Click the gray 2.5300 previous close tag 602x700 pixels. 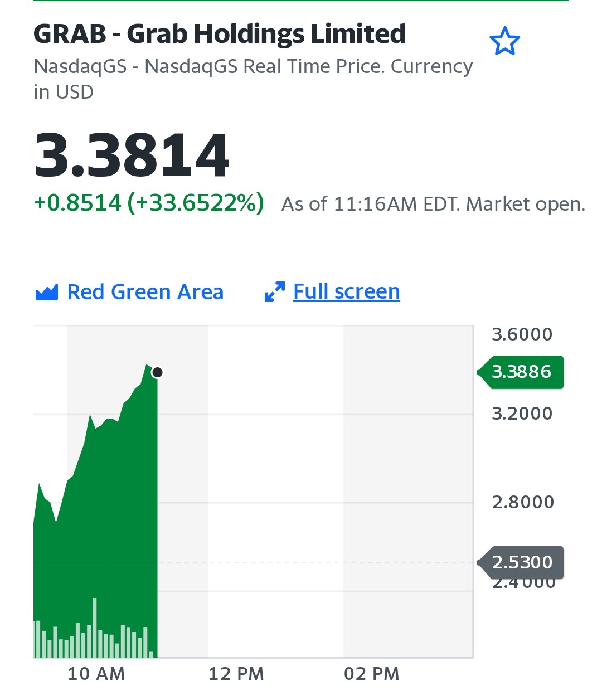[x=521, y=562]
